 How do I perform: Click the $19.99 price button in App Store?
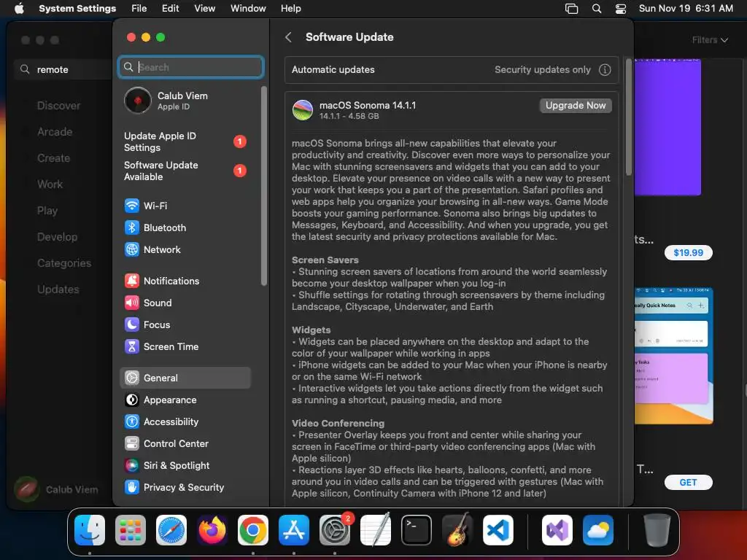click(688, 253)
